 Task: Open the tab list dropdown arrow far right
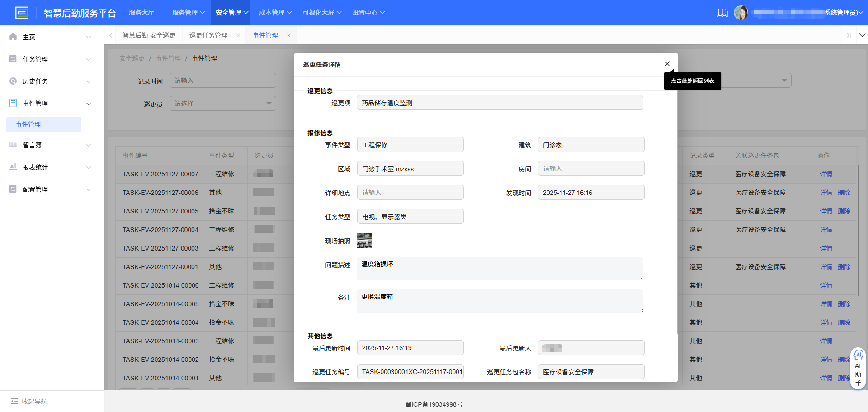point(863,35)
